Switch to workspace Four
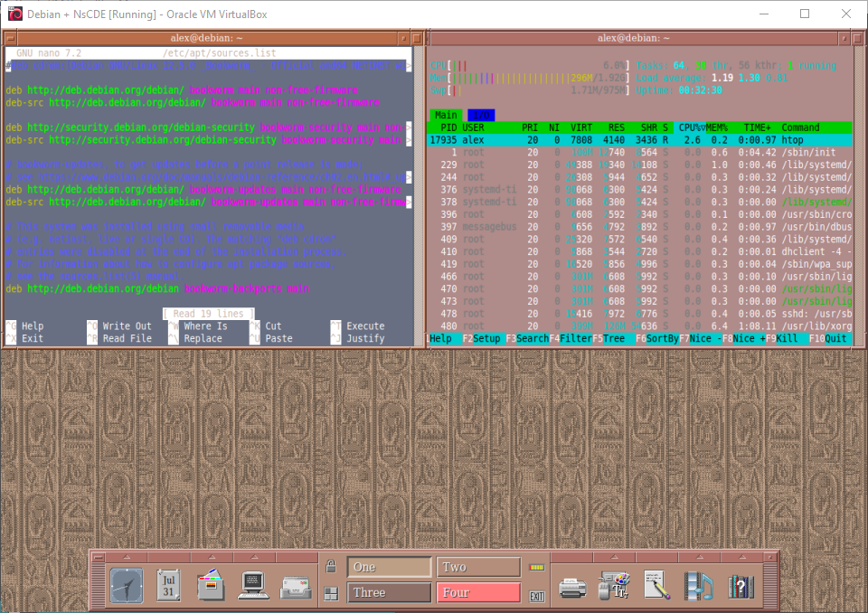The height and width of the screenshot is (613, 868). 478,593
